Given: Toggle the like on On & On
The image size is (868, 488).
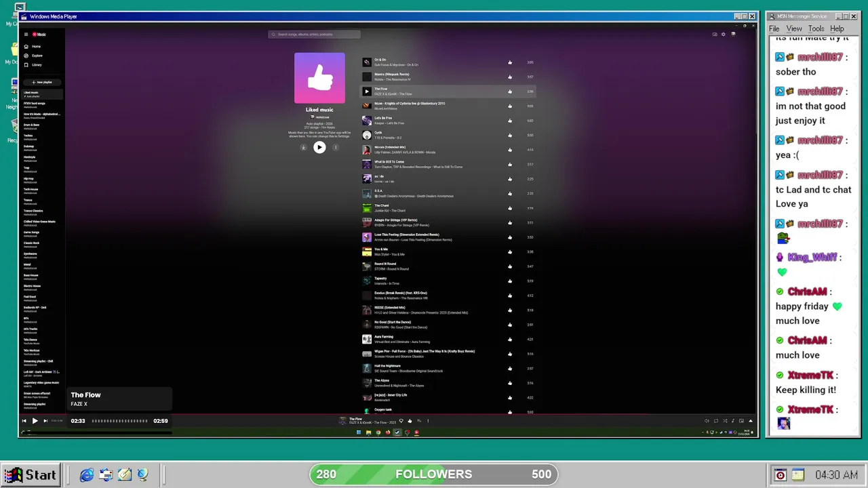Looking at the screenshot, I should pyautogui.click(x=510, y=62).
